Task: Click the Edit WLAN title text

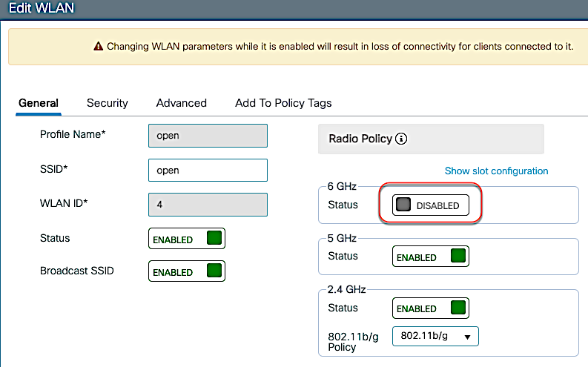Action: [42, 8]
